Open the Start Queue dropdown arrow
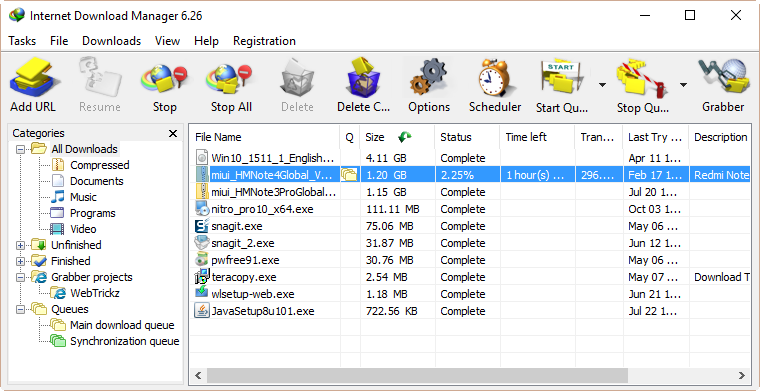Screen dimensions: 760x391 click(x=602, y=85)
